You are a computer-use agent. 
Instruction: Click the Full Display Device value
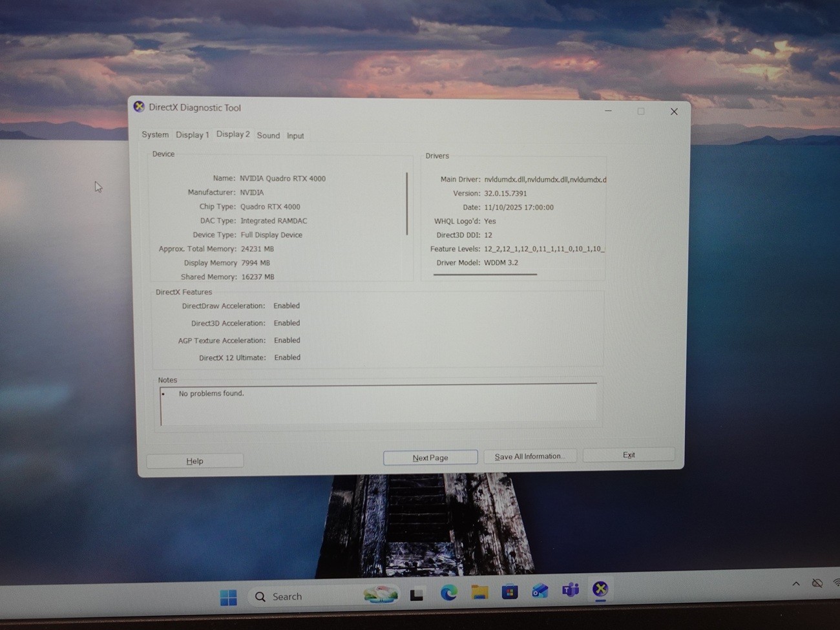point(271,235)
